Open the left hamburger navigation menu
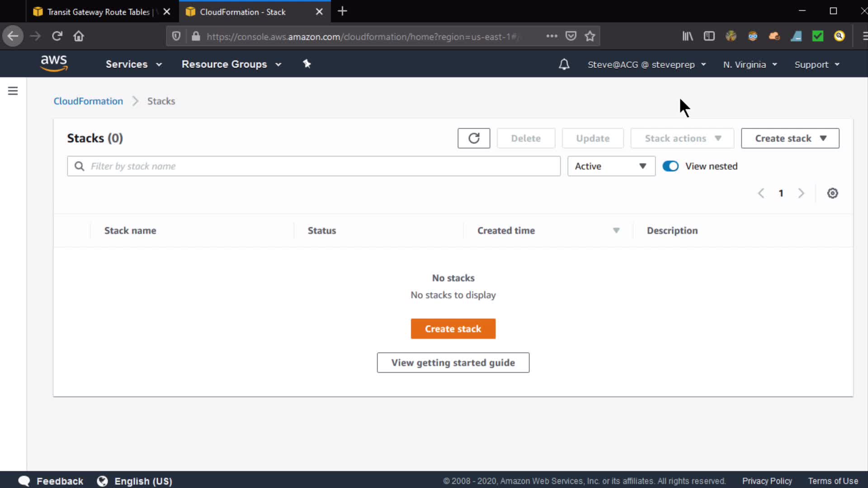 [13, 91]
